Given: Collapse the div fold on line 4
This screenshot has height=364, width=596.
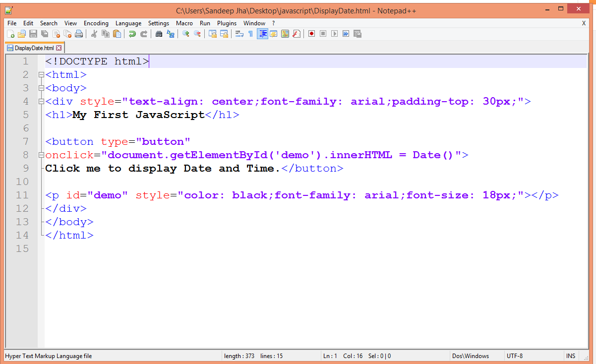Looking at the screenshot, I should pyautogui.click(x=41, y=101).
